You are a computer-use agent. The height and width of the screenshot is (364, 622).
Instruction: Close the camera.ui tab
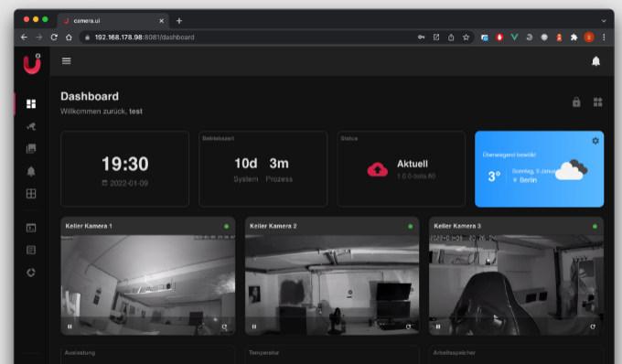click(162, 21)
